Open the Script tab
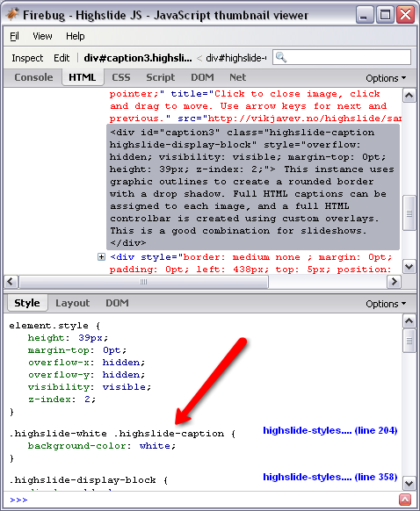The width and height of the screenshot is (420, 511). (x=161, y=77)
